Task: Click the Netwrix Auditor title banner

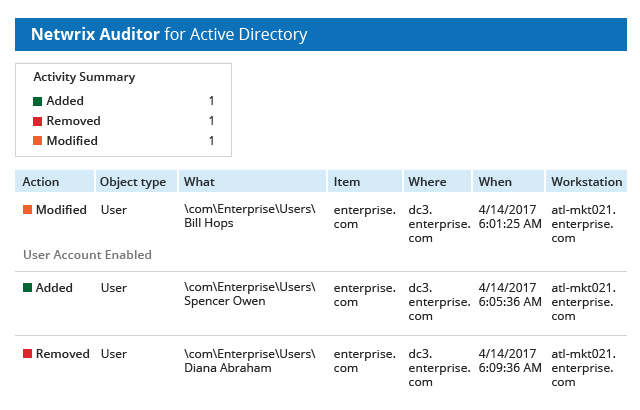Action: pos(169,35)
